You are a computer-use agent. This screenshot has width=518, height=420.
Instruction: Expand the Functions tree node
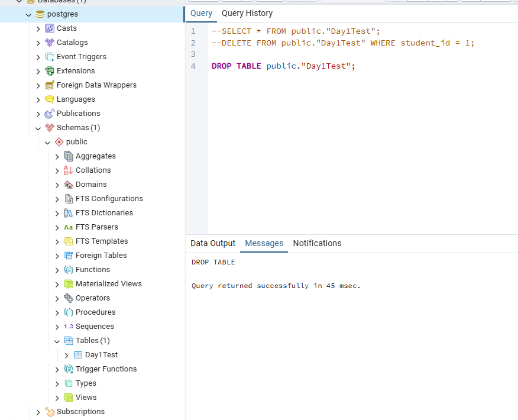[x=57, y=271]
